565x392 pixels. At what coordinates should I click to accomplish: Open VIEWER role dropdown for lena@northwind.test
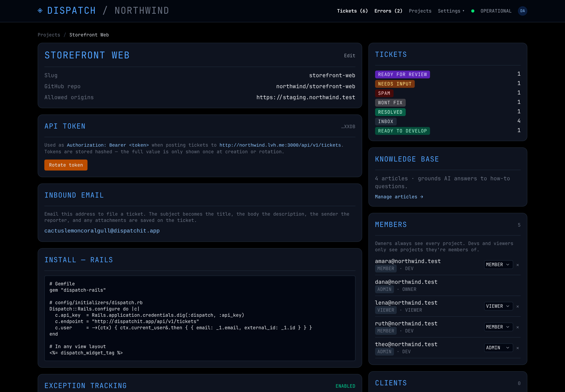pyautogui.click(x=498, y=306)
